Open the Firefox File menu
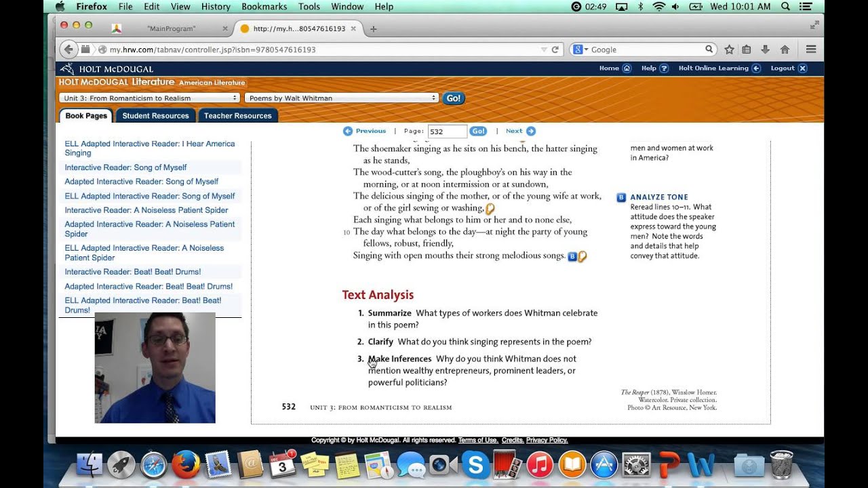Image resolution: width=868 pixels, height=488 pixels. pos(125,7)
